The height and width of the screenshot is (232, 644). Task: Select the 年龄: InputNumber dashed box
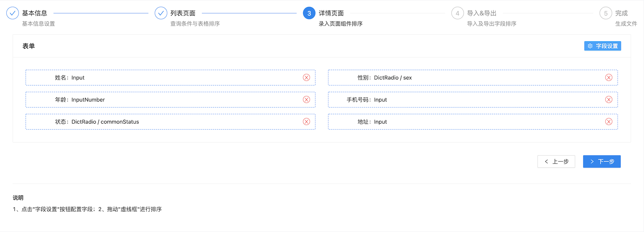point(170,100)
